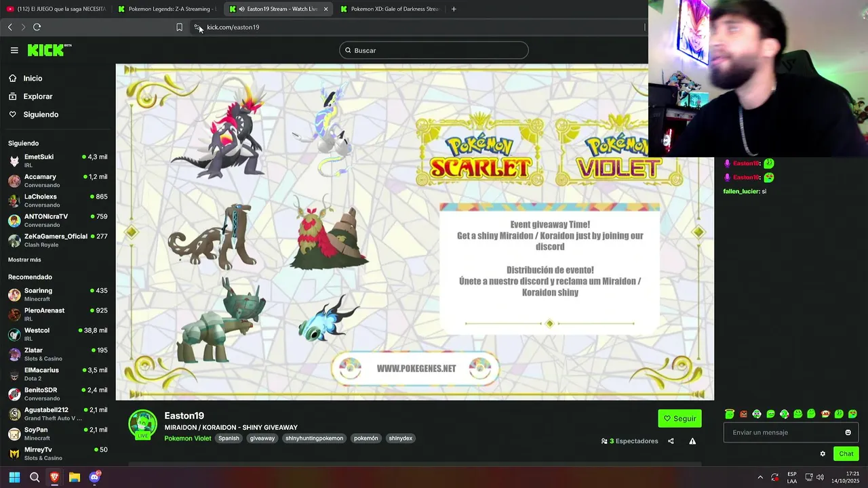Open Agustabell212 recommended channel
Screen dimensions: 868x488
click(x=58, y=413)
